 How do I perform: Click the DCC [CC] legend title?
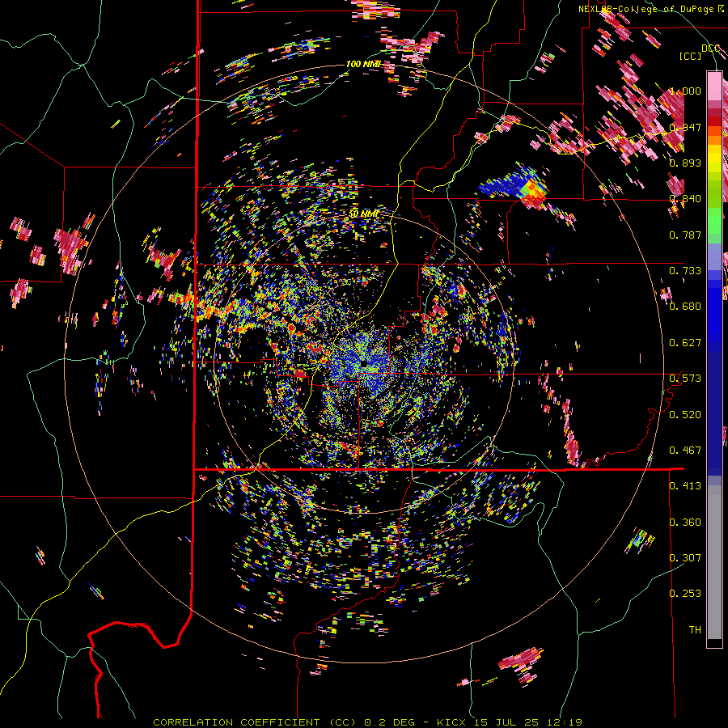[x=699, y=52]
